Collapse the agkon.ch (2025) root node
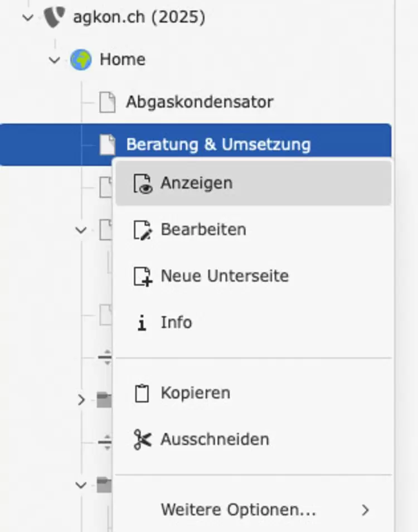 click(x=28, y=17)
